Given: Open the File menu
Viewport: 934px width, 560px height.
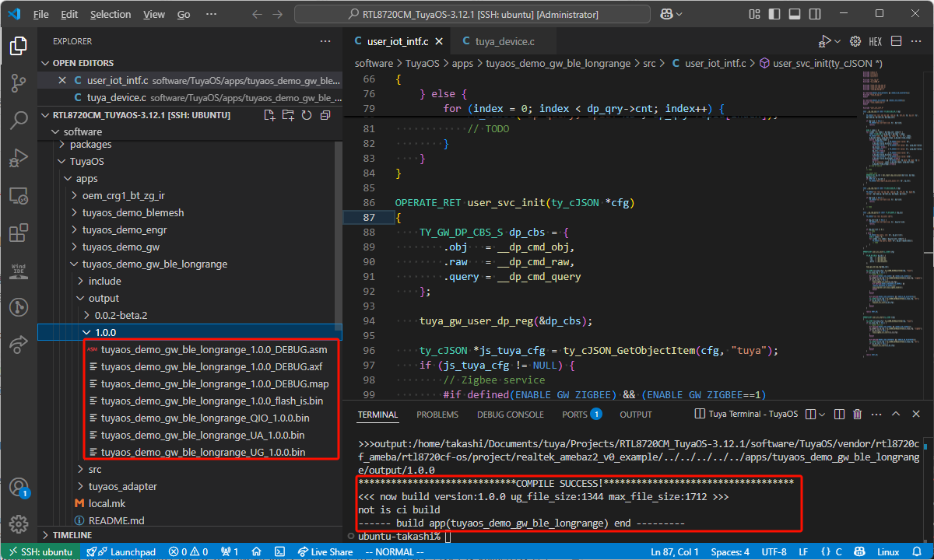Looking at the screenshot, I should [41, 14].
